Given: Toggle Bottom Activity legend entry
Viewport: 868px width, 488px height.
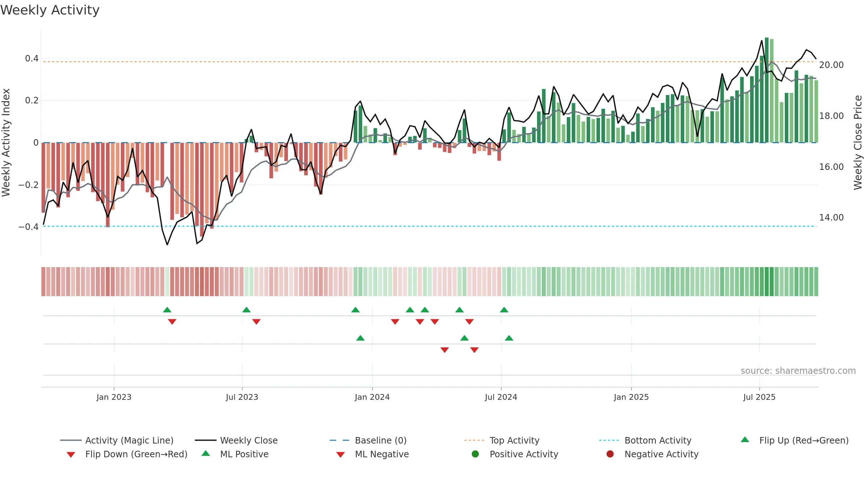Looking at the screenshot, I should [645, 440].
